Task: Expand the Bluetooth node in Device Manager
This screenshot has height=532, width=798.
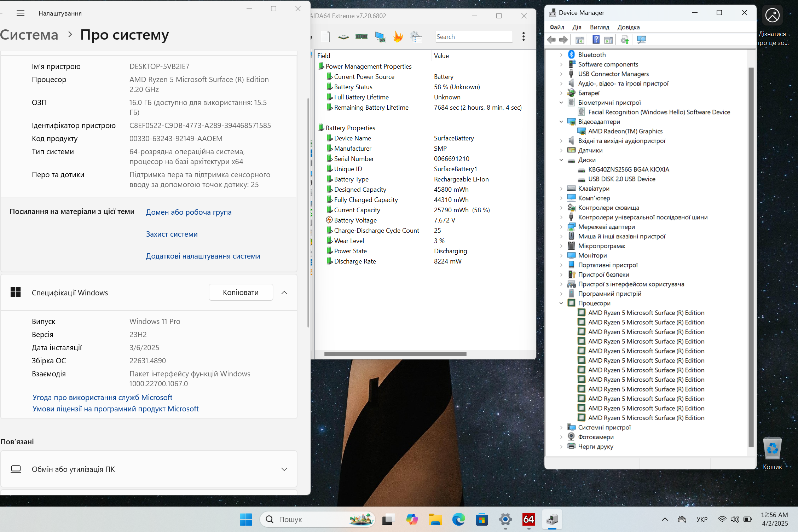Action: (561, 55)
